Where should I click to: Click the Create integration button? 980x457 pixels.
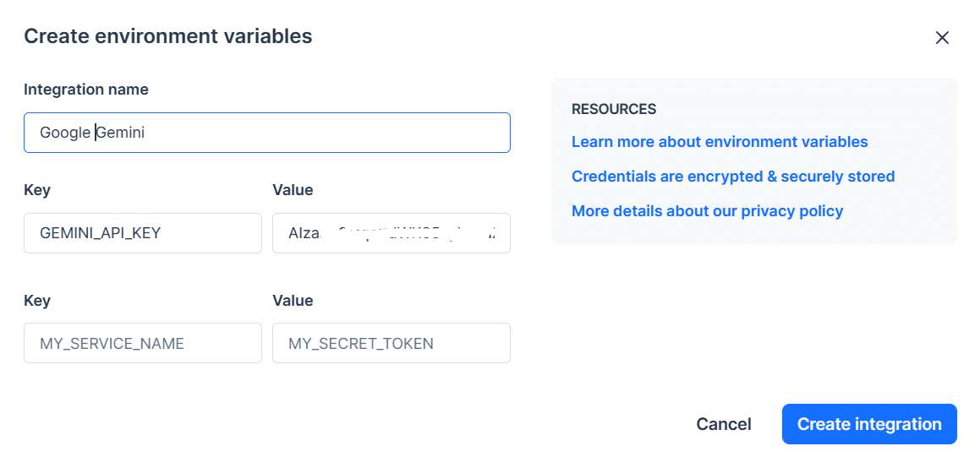pyautogui.click(x=868, y=424)
